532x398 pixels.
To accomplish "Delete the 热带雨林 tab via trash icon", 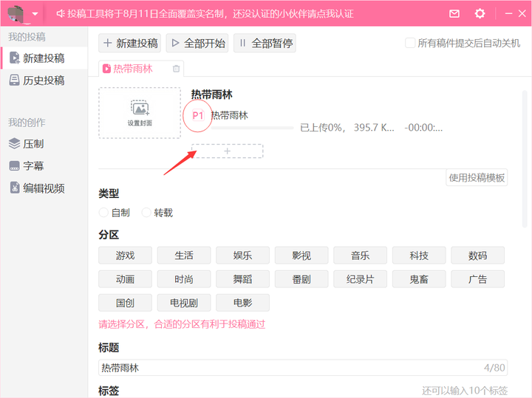I will point(176,69).
